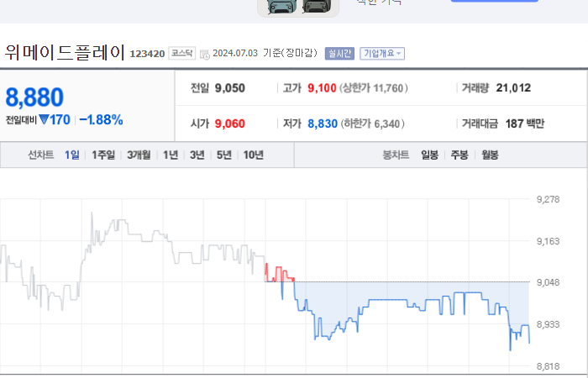Select the 1일 line chart tab
588x378 pixels.
(72, 155)
